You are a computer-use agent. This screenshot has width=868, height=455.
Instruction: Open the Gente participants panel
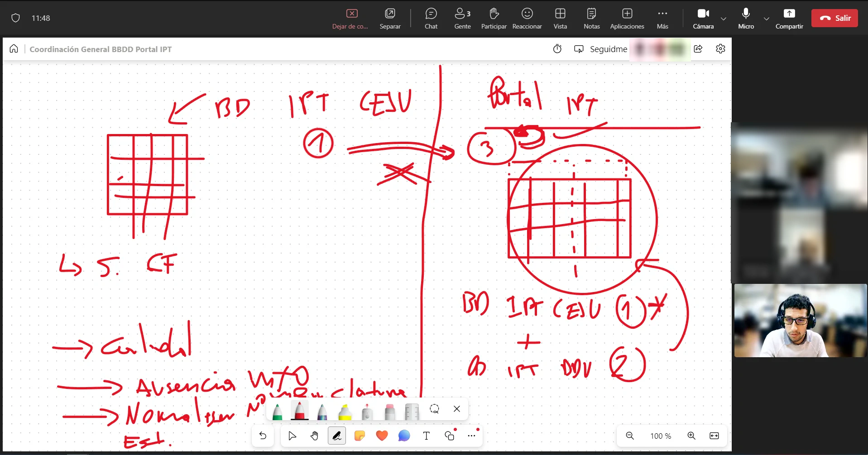462,19
